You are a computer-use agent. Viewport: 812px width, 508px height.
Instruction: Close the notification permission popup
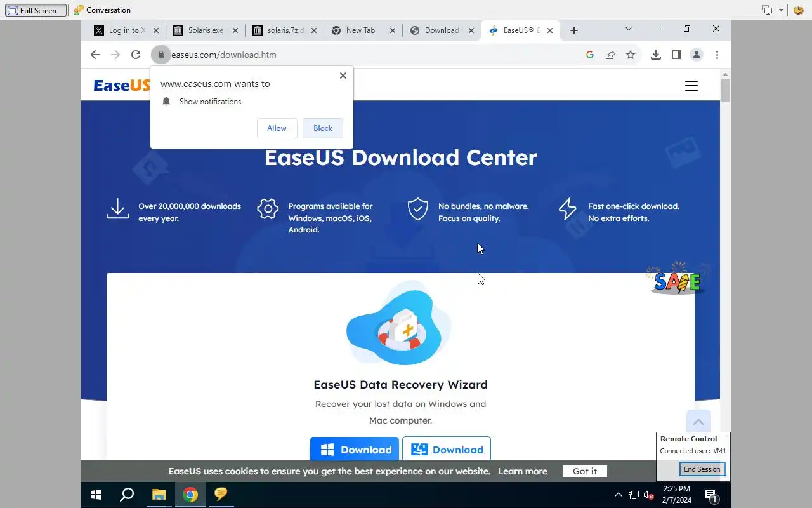(x=343, y=76)
